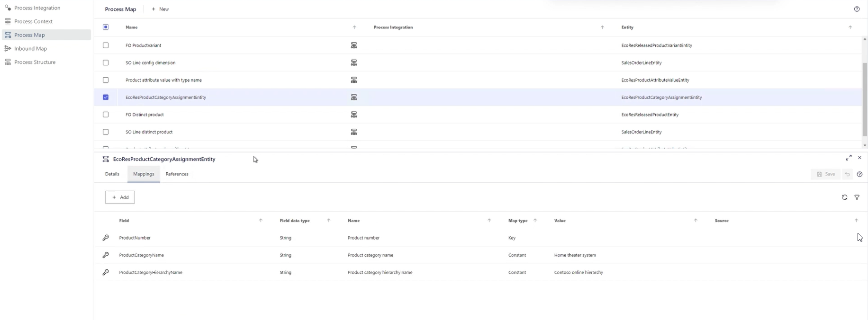Open the help icon beside the undo button

859,174
